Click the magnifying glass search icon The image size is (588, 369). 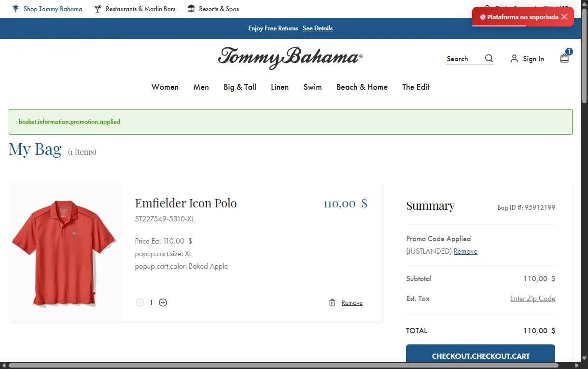489,58
